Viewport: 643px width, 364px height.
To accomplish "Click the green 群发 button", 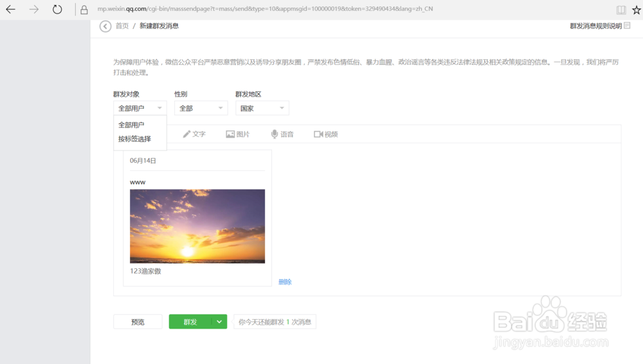I will click(x=190, y=322).
